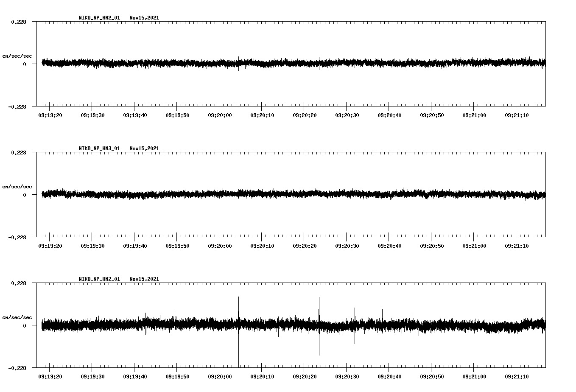Click the zero axis label on HN3 plot

tap(25, 195)
